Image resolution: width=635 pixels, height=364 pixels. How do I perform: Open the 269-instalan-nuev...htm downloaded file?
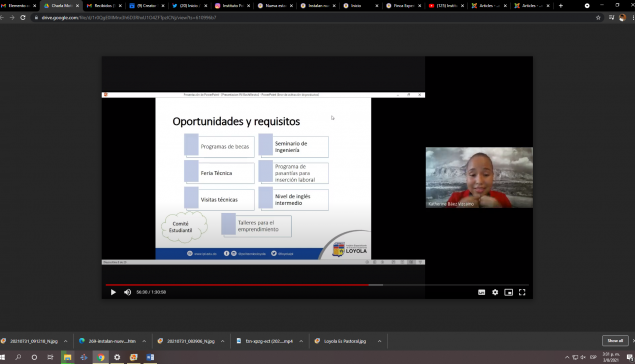click(x=108, y=341)
